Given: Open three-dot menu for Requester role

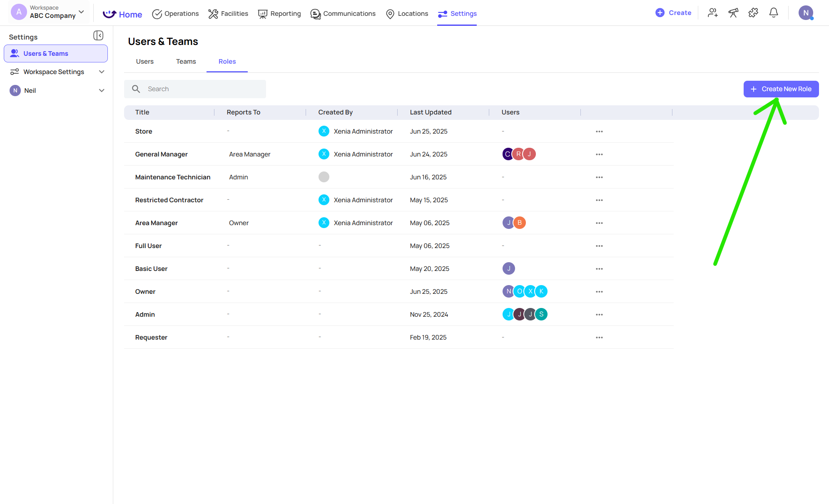Looking at the screenshot, I should click(x=599, y=338).
